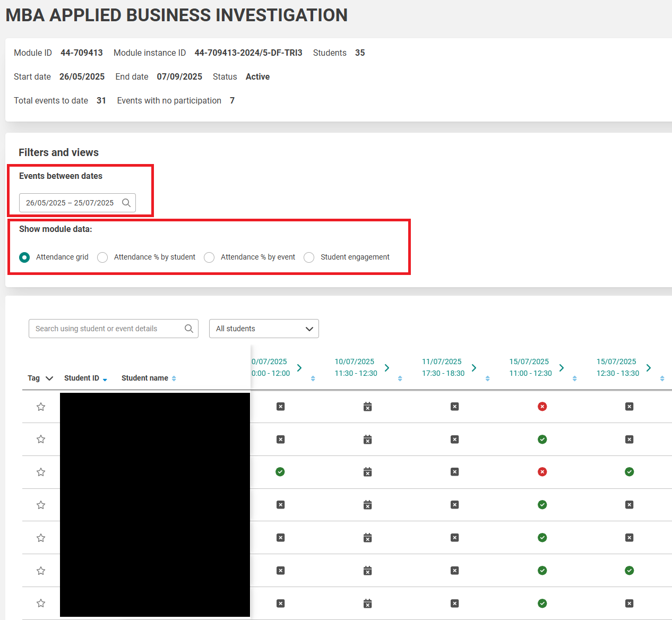672x620 pixels.
Task: Tag the fifth student row with its star
Action: click(x=41, y=538)
